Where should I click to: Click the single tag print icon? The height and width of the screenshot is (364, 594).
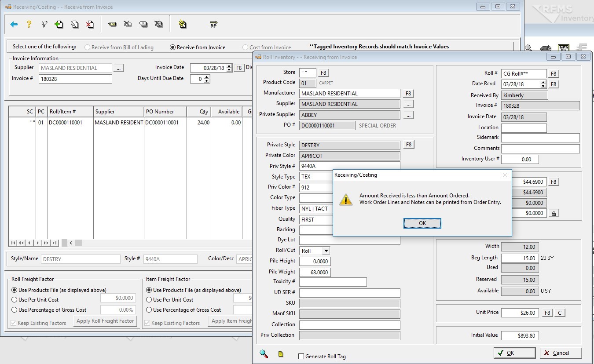pyautogui.click(x=112, y=24)
